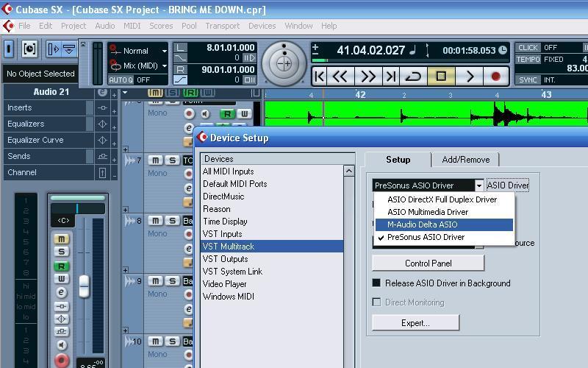588x368 pixels.
Task: Click the Show Inspector toolbar icon
Action: pos(53,49)
